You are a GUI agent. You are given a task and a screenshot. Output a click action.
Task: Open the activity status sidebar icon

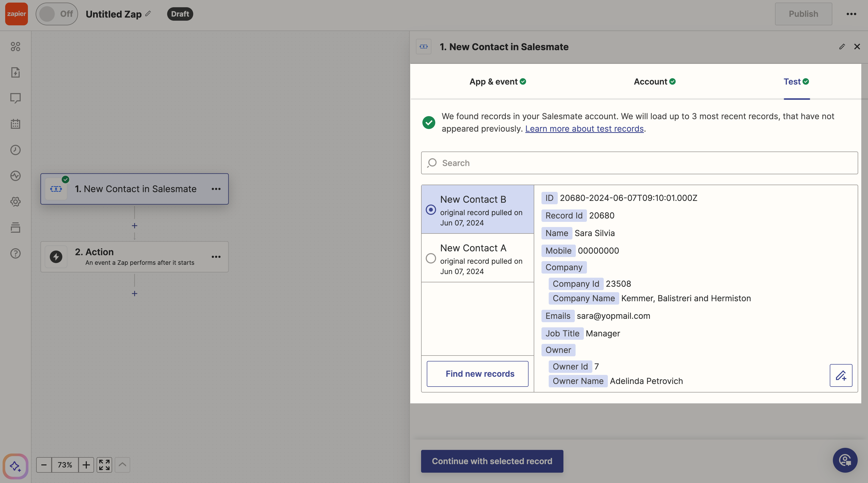pos(16,176)
